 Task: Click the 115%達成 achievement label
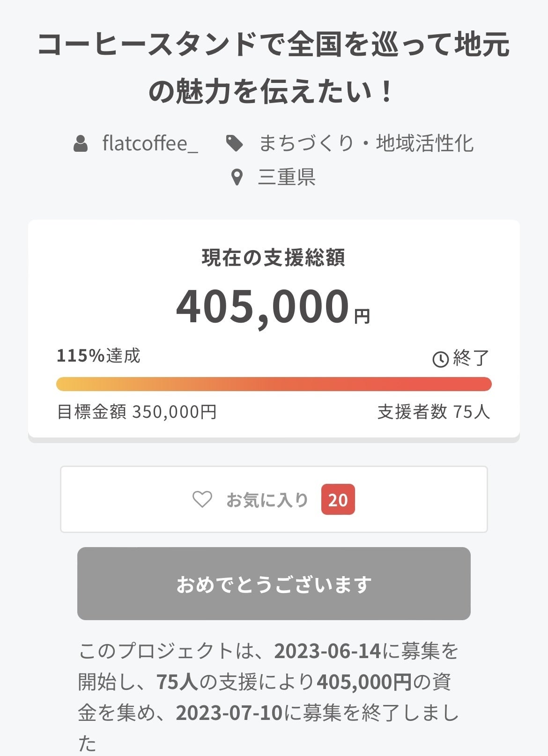(98, 356)
